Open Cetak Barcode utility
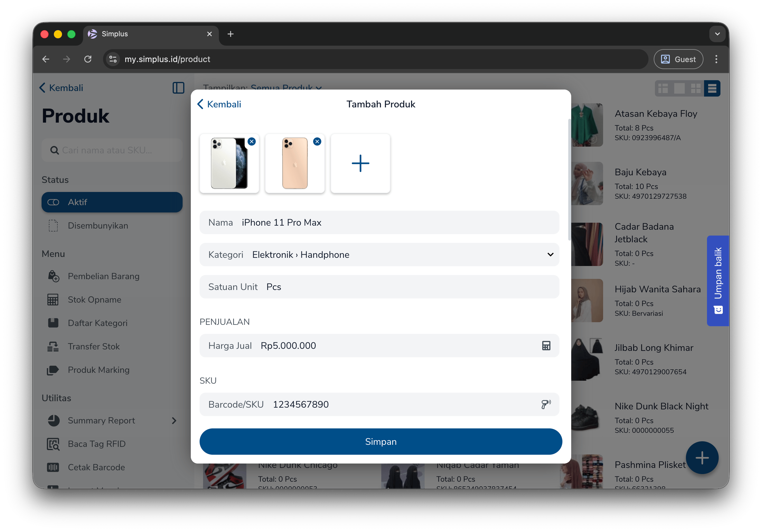The width and height of the screenshot is (762, 532). coord(112,467)
